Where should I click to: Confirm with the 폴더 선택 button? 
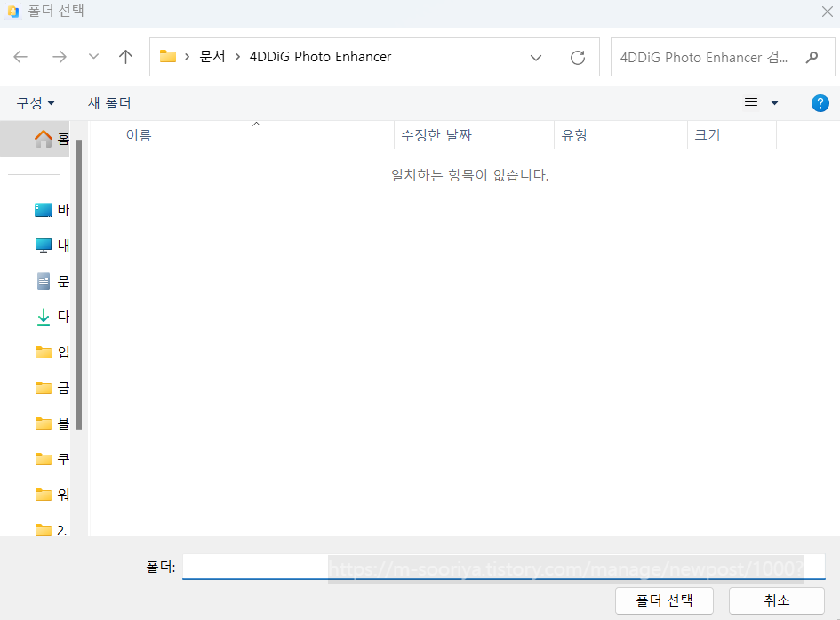coord(664,600)
